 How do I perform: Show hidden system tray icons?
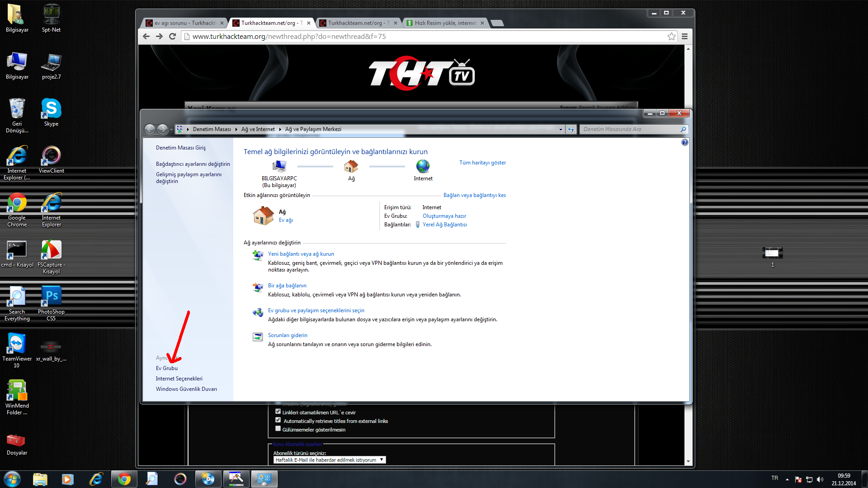pos(787,479)
